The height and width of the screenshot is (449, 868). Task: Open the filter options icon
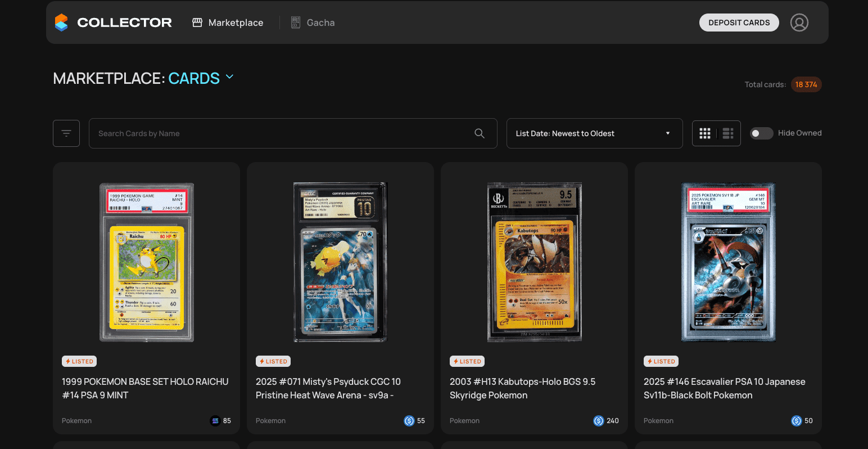coord(66,133)
